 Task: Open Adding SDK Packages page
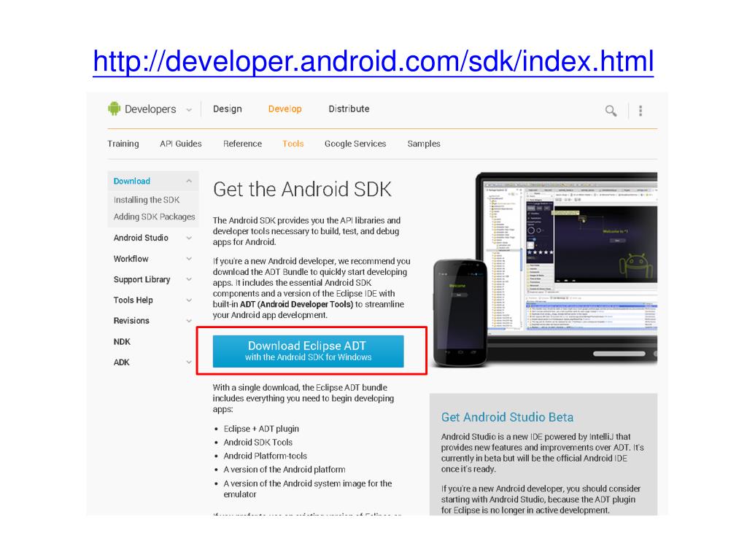pyautogui.click(x=155, y=217)
